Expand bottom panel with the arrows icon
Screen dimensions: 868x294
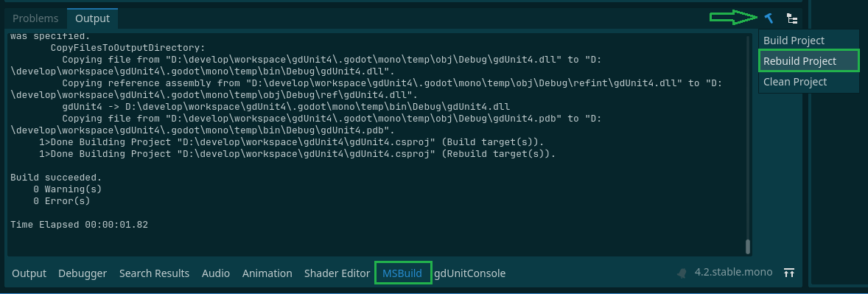(x=789, y=273)
